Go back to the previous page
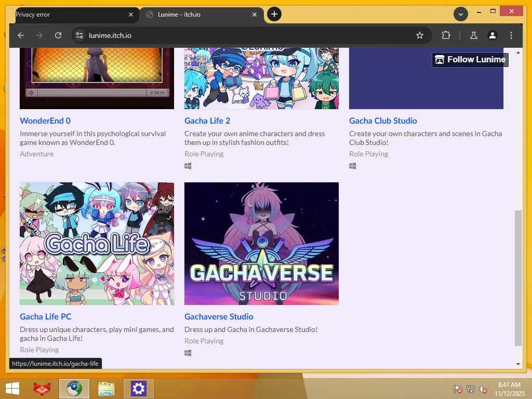The height and width of the screenshot is (399, 532). tap(21, 35)
